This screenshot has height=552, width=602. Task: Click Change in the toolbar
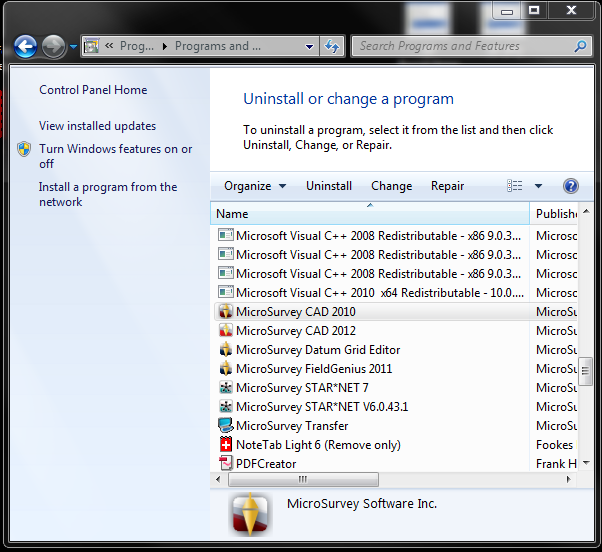point(391,186)
